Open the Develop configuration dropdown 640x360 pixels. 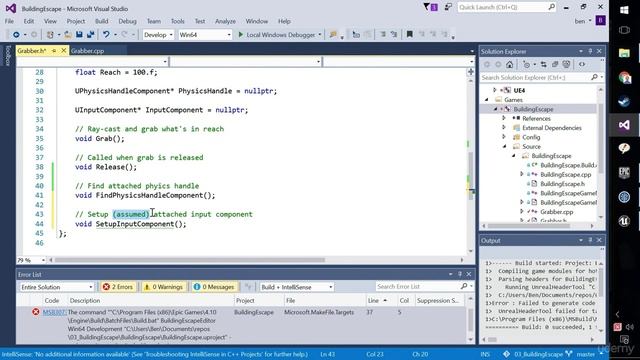(x=158, y=35)
